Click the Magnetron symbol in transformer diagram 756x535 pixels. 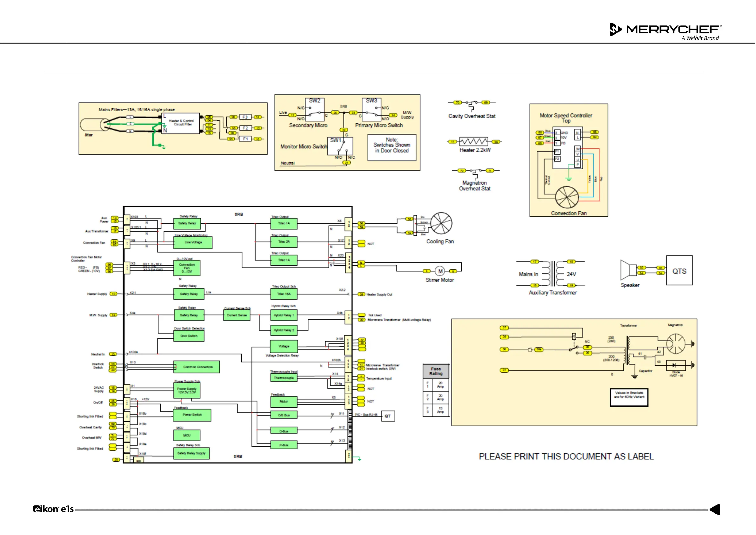[x=676, y=344]
